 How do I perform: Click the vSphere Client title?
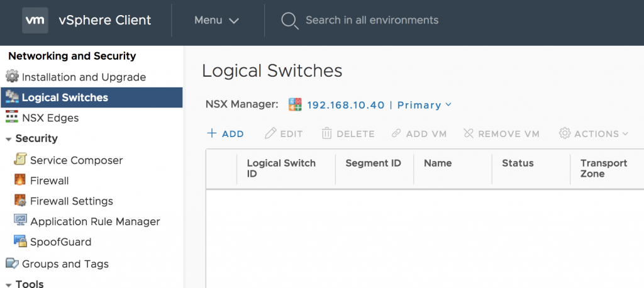[105, 20]
